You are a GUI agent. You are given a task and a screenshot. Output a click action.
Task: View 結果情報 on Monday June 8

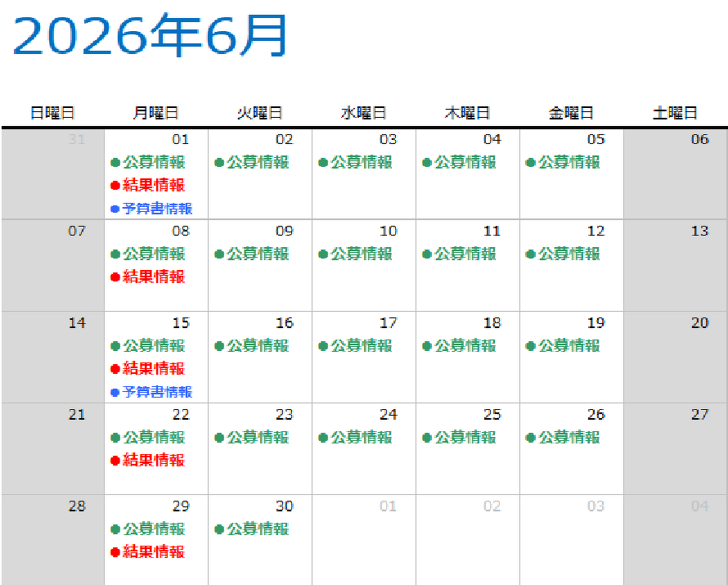[x=153, y=277]
